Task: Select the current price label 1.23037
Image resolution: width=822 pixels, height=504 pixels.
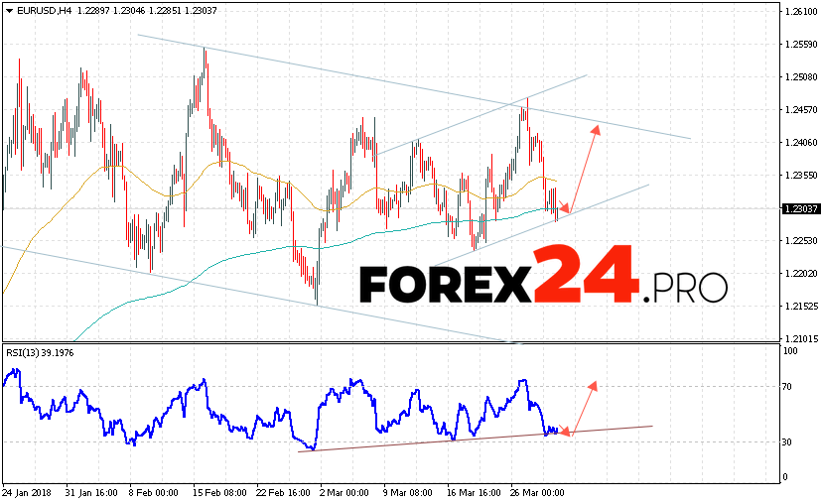Action: pos(798,208)
